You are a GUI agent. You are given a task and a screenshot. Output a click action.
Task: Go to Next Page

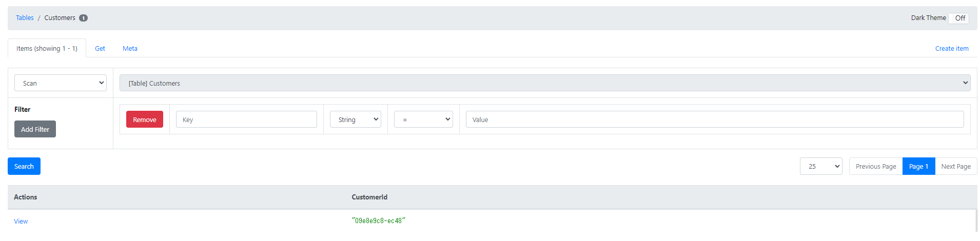(956, 166)
